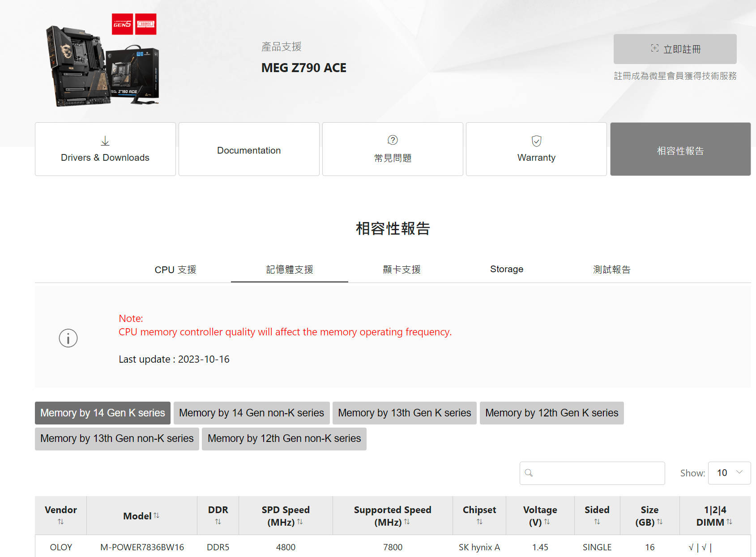The width and height of the screenshot is (756, 557).
Task: Click the Last update : 2023-10-16 text
Action: click(174, 359)
